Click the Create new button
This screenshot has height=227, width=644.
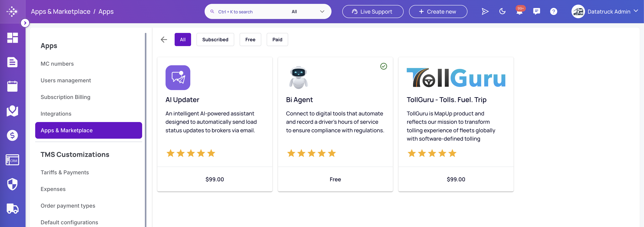438,11
